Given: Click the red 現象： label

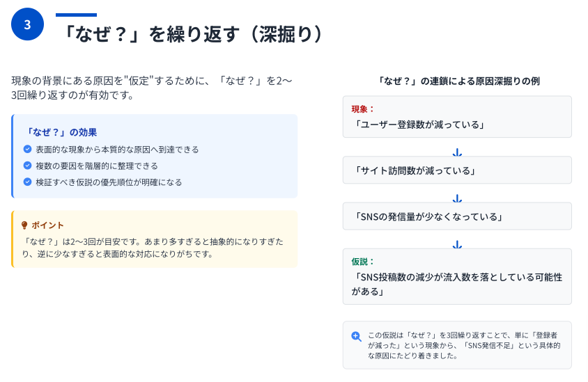Looking at the screenshot, I should [x=363, y=109].
